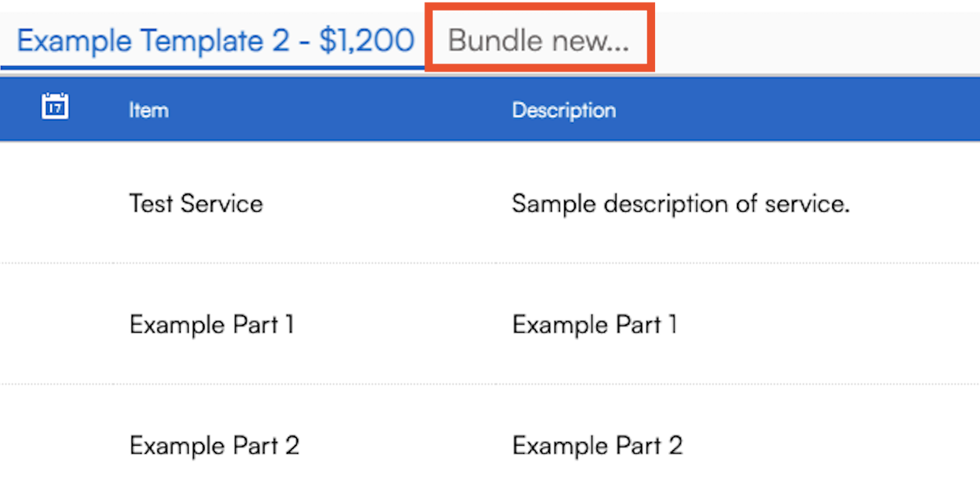Click calendar column cell of Example Part 2 row
Image resolution: width=980 pixels, height=482 pixels.
coord(54,446)
